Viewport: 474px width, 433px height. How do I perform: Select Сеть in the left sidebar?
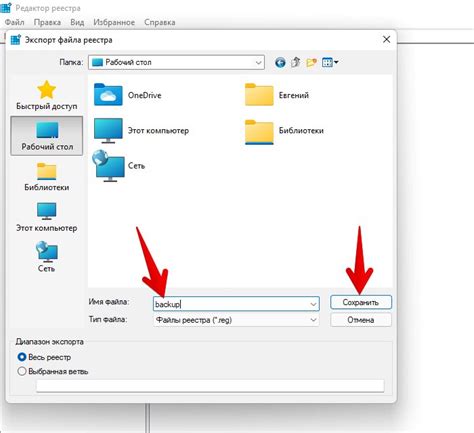[47, 257]
